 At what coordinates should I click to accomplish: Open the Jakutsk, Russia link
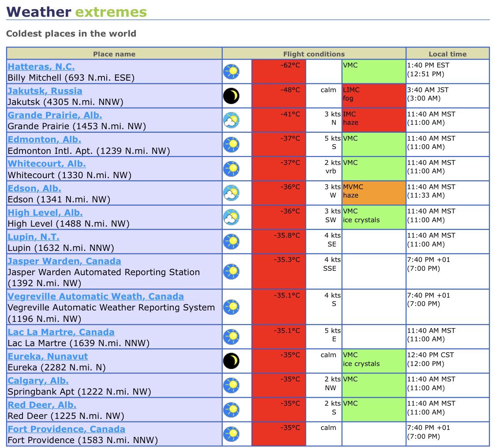[45, 91]
